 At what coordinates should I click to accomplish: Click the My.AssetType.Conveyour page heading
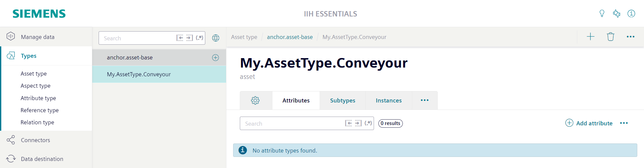[x=324, y=63]
